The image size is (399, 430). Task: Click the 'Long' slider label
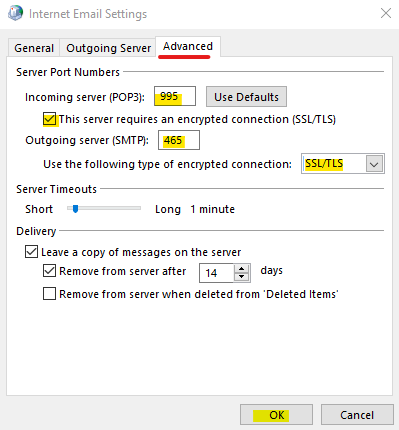pyautogui.click(x=168, y=209)
